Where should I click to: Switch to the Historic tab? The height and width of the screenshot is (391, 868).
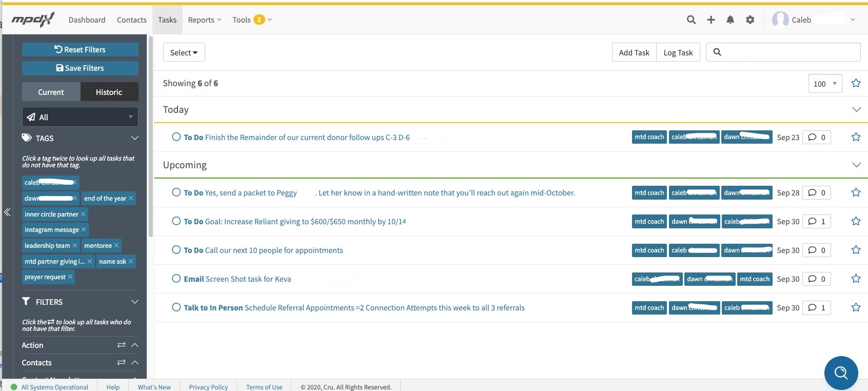click(109, 92)
